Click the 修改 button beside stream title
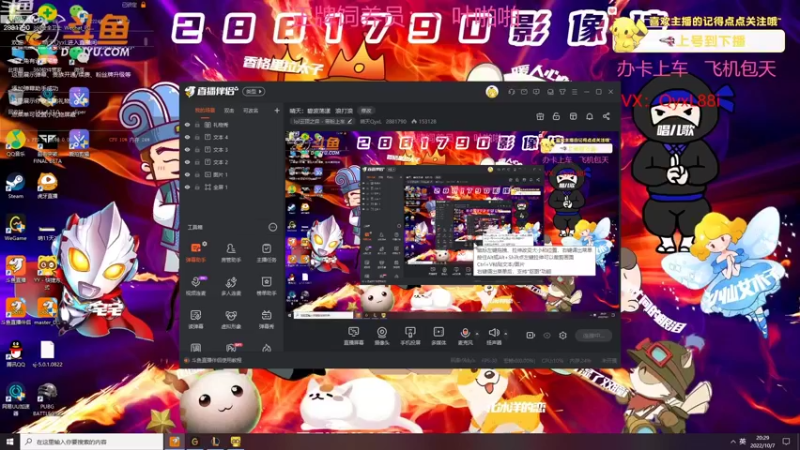The width and height of the screenshot is (800, 450). click(366, 111)
